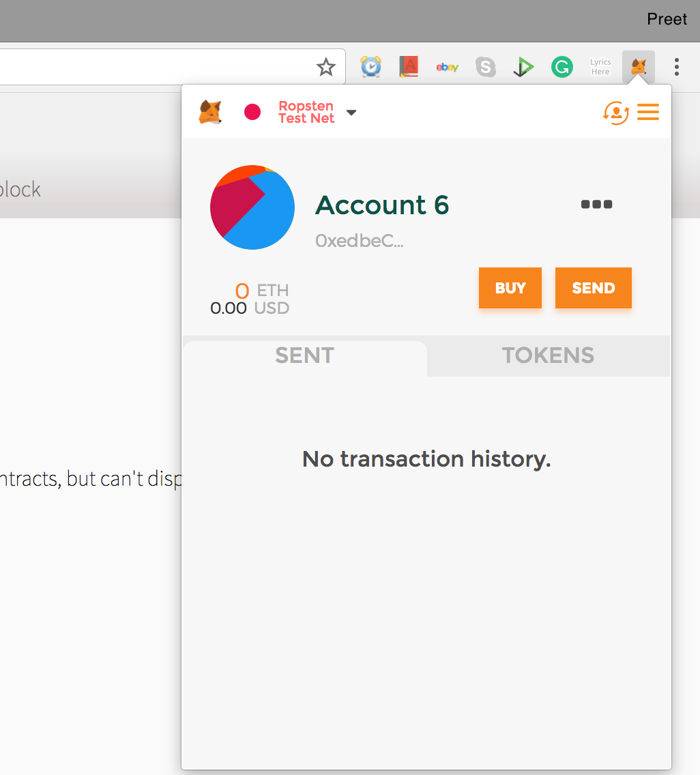Click the Ropsten Test Net label
The width and height of the screenshot is (700, 775).
[x=306, y=112]
